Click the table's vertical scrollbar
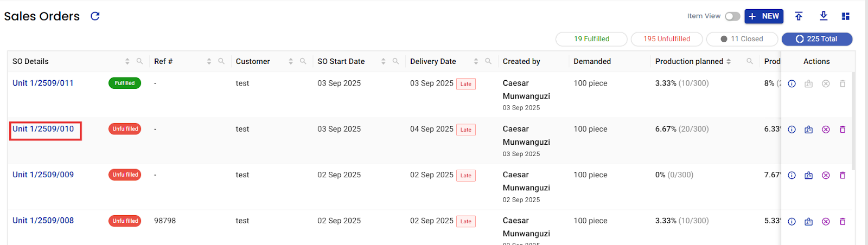 [853, 120]
